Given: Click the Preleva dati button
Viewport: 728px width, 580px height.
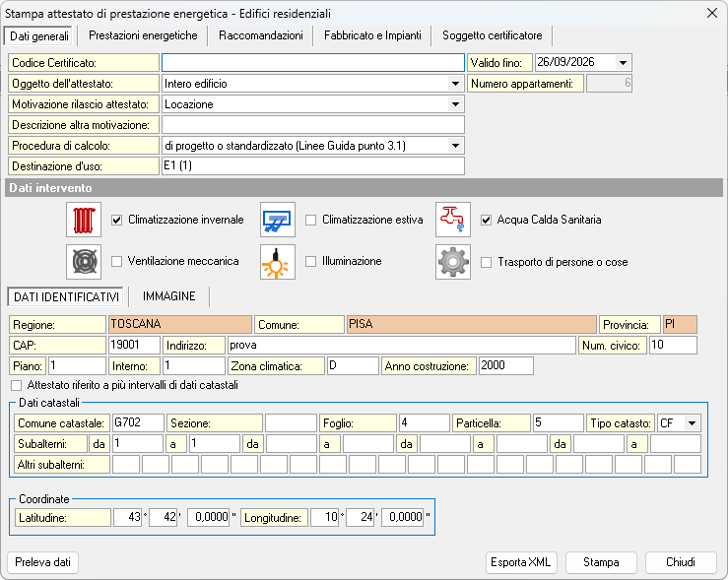Looking at the screenshot, I should (x=43, y=563).
